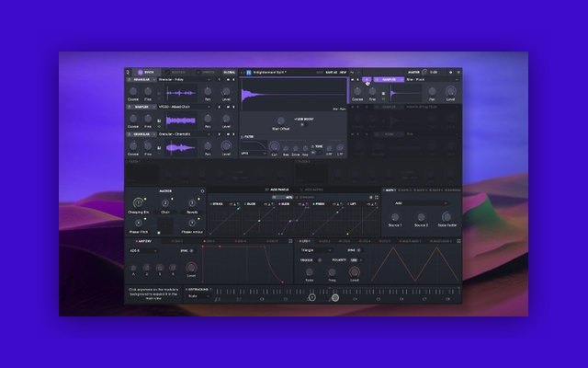Open the Granular - Chromatic sample dropdown
This screenshot has height=368, width=588.
coord(185,134)
